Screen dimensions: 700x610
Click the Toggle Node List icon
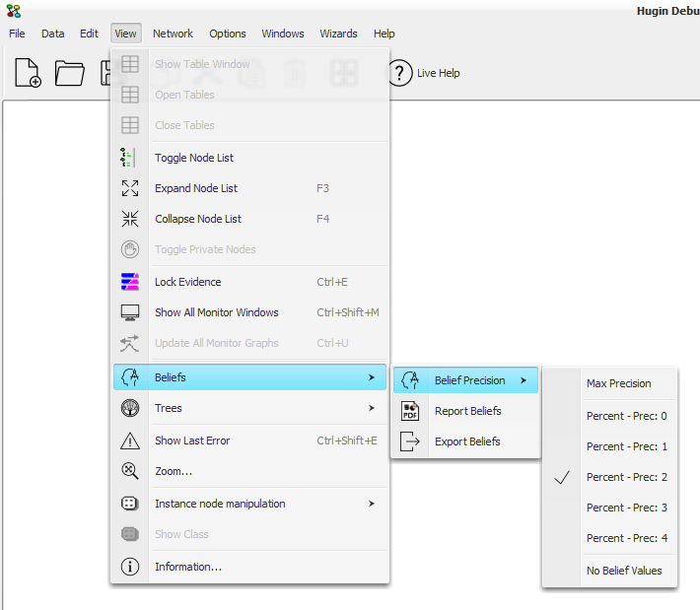coord(129,158)
